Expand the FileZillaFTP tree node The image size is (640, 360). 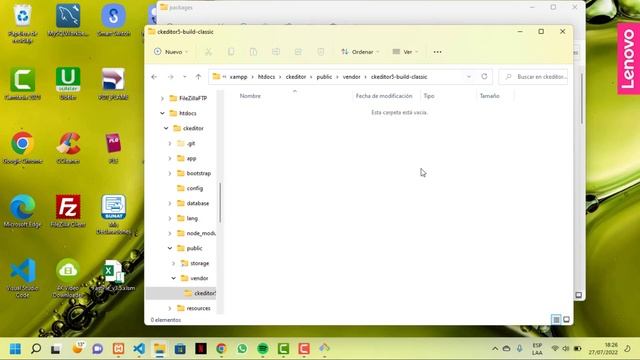point(162,98)
